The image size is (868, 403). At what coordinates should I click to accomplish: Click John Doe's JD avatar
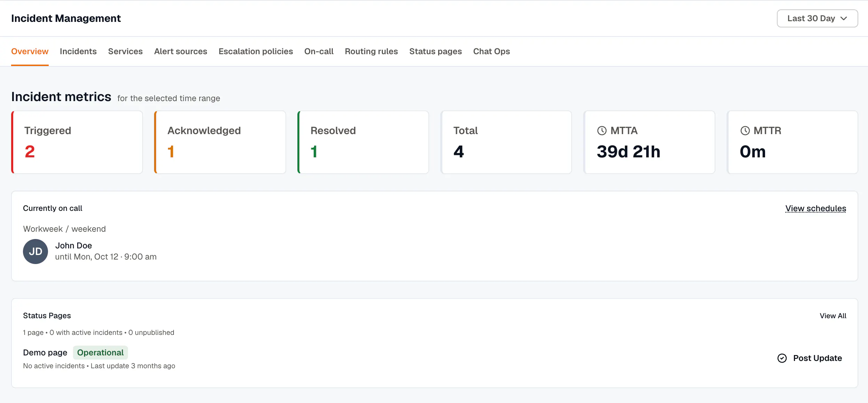pos(35,252)
